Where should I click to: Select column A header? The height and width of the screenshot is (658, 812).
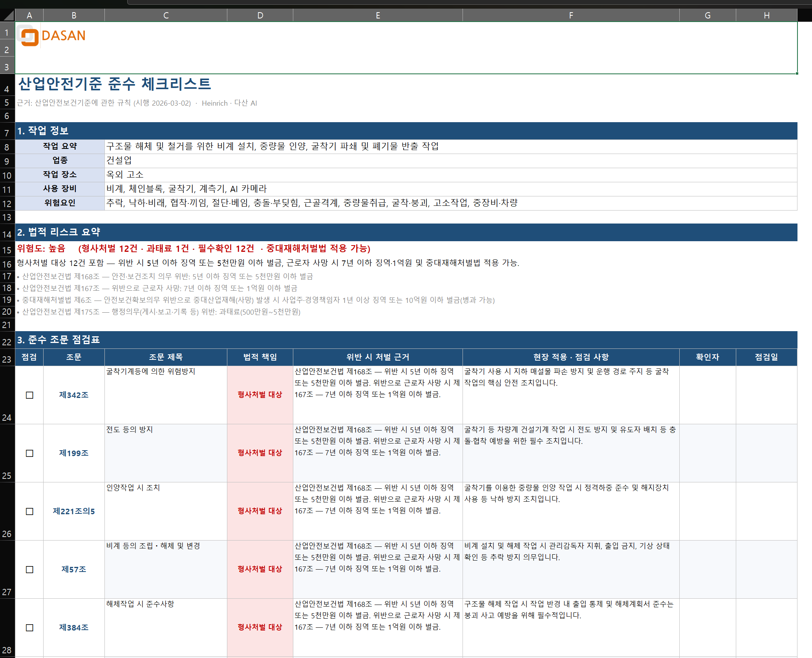coord(29,15)
